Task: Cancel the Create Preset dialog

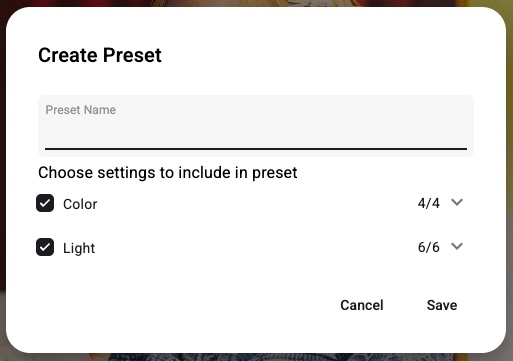Action: click(362, 305)
